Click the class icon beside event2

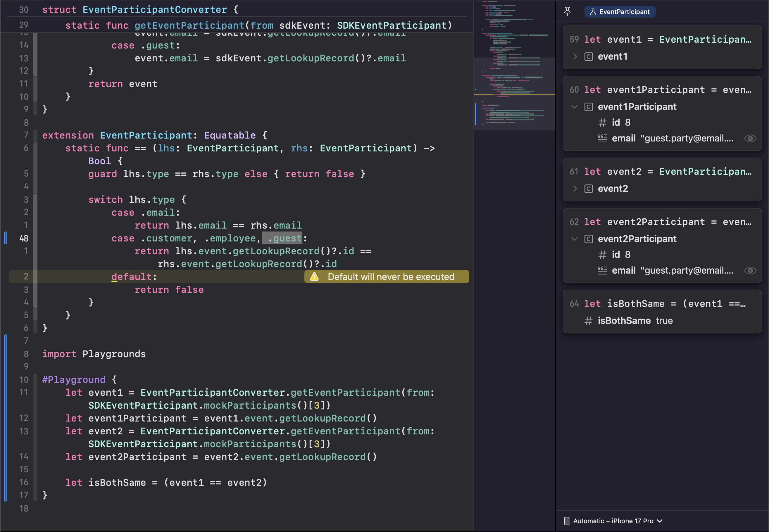[589, 189]
